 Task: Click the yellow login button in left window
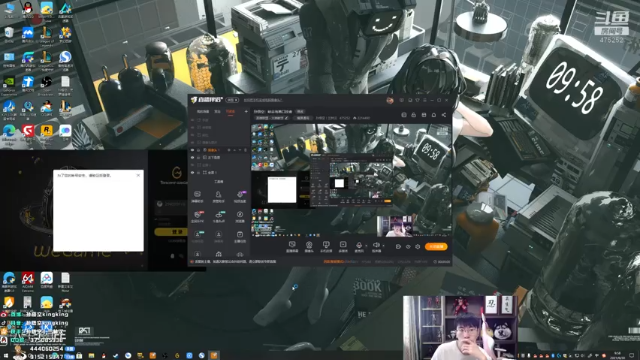point(171,231)
